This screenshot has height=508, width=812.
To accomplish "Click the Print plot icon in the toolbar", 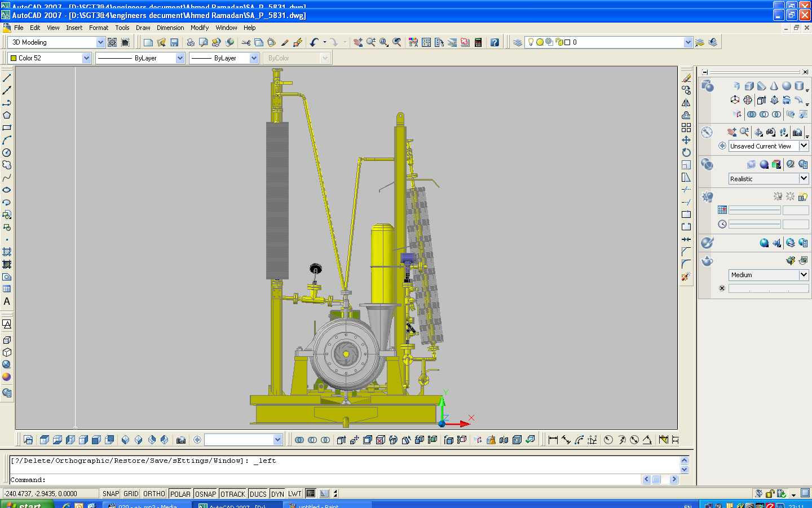I will [x=191, y=42].
